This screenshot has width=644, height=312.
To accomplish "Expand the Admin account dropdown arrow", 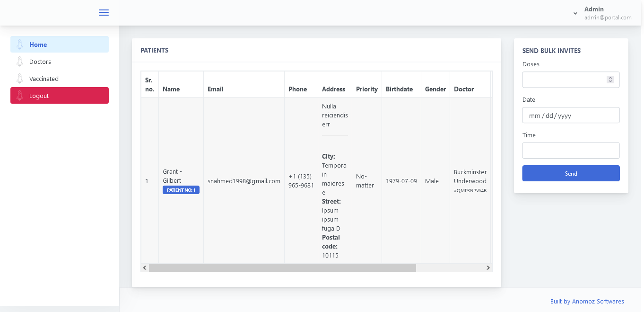I will [575, 13].
